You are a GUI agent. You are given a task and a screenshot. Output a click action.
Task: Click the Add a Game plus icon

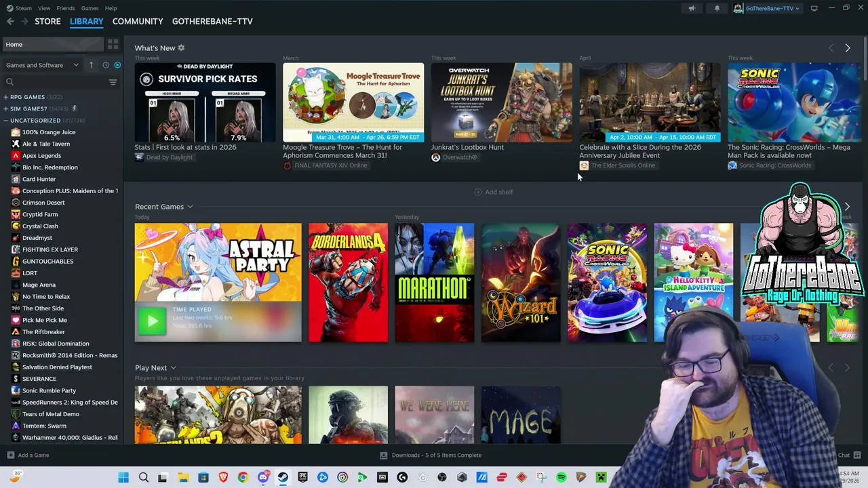click(10, 455)
